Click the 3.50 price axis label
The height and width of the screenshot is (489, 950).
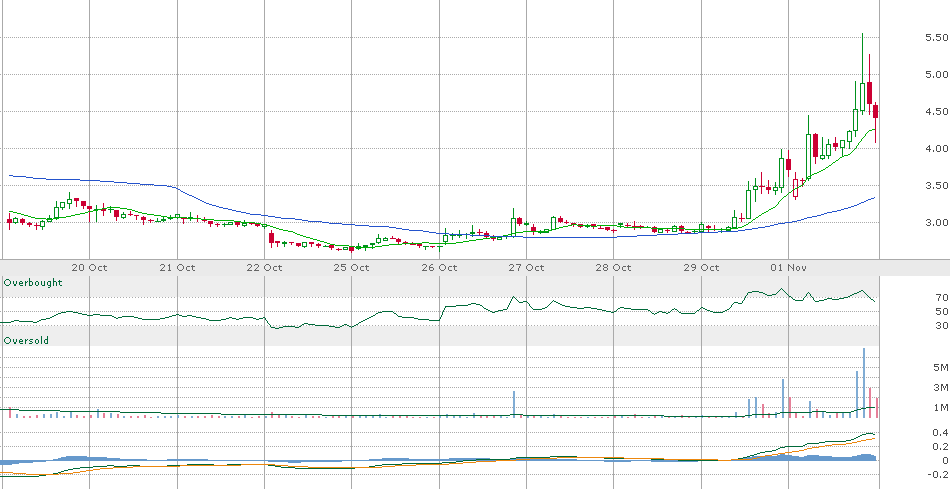coord(937,185)
